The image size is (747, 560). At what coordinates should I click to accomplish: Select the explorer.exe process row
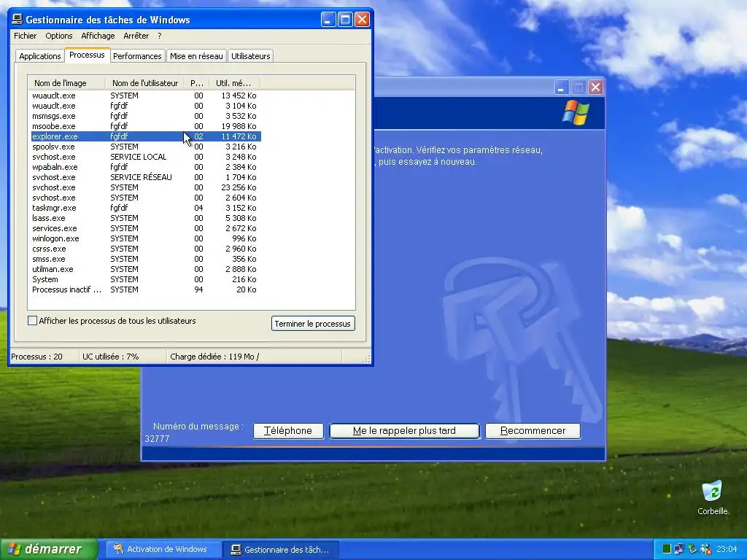pos(144,136)
